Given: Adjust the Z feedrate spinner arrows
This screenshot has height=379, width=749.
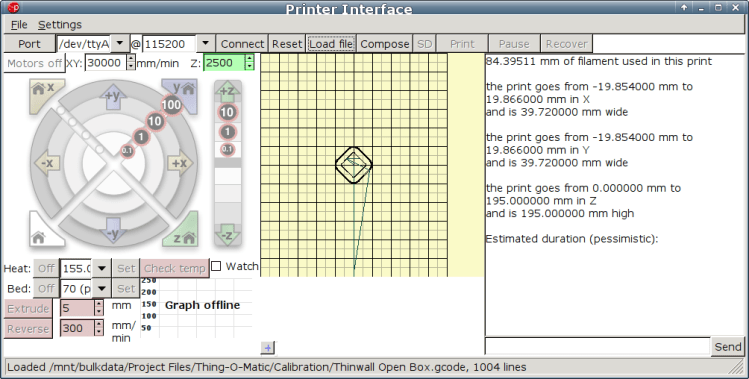Looking at the screenshot, I should coord(249,63).
